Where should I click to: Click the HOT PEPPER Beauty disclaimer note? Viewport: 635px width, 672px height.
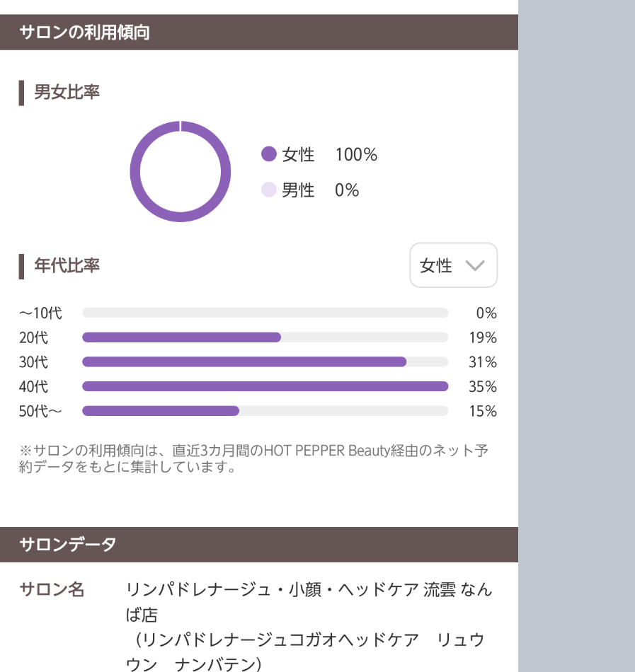point(253,458)
